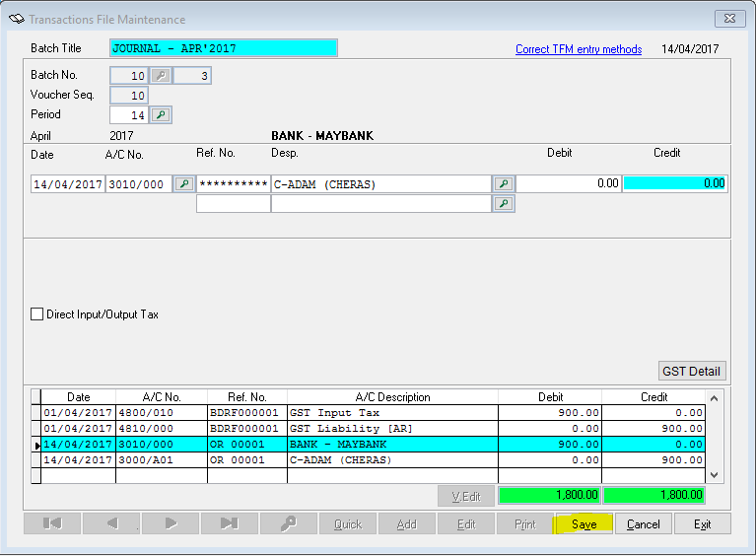This screenshot has width=756, height=556.
Task: Open lookup beside C-ADAM (CHERAS) description
Action: pyautogui.click(x=504, y=183)
